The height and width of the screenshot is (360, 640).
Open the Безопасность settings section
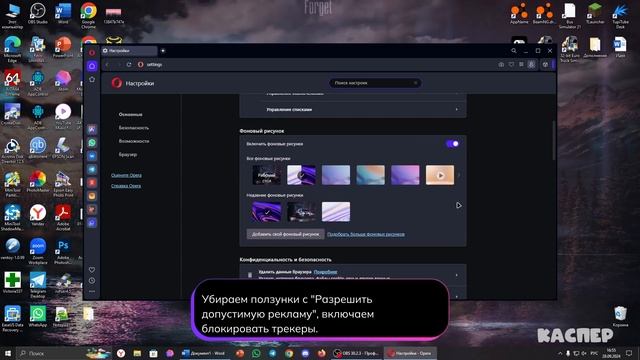click(134, 128)
